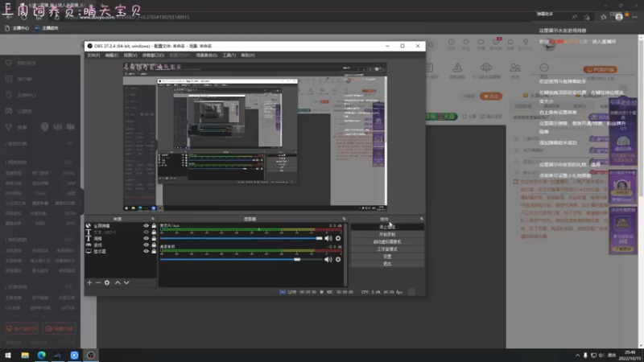Open the Docks (D) menu in OBS

[153, 55]
